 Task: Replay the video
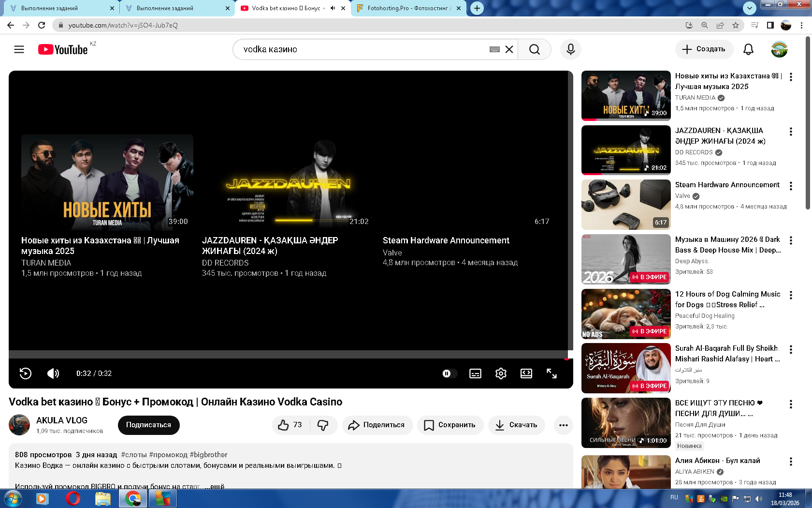click(26, 374)
